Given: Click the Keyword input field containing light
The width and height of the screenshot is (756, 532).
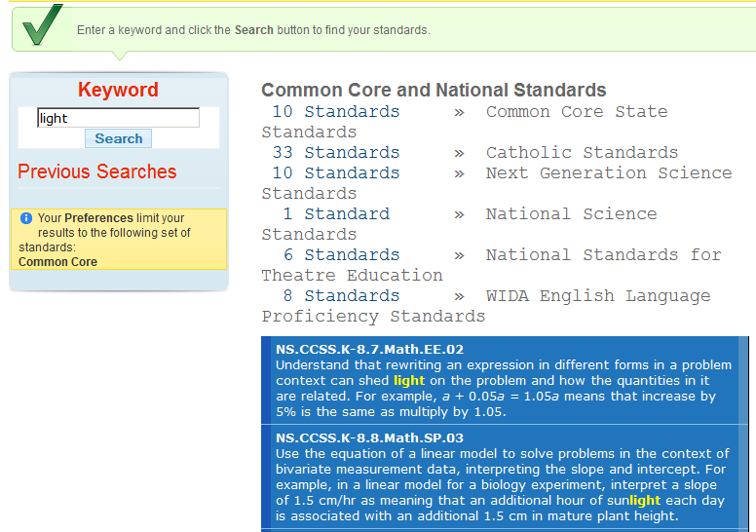Looking at the screenshot, I should (118, 118).
